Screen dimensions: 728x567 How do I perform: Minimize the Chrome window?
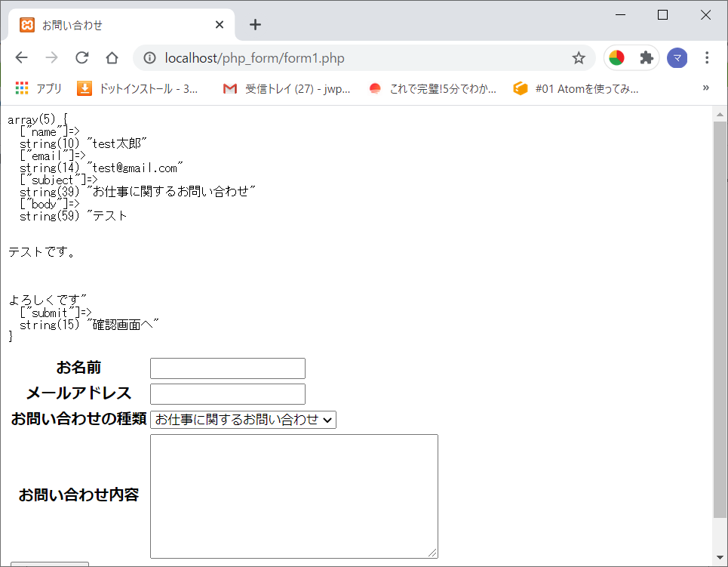pos(620,15)
